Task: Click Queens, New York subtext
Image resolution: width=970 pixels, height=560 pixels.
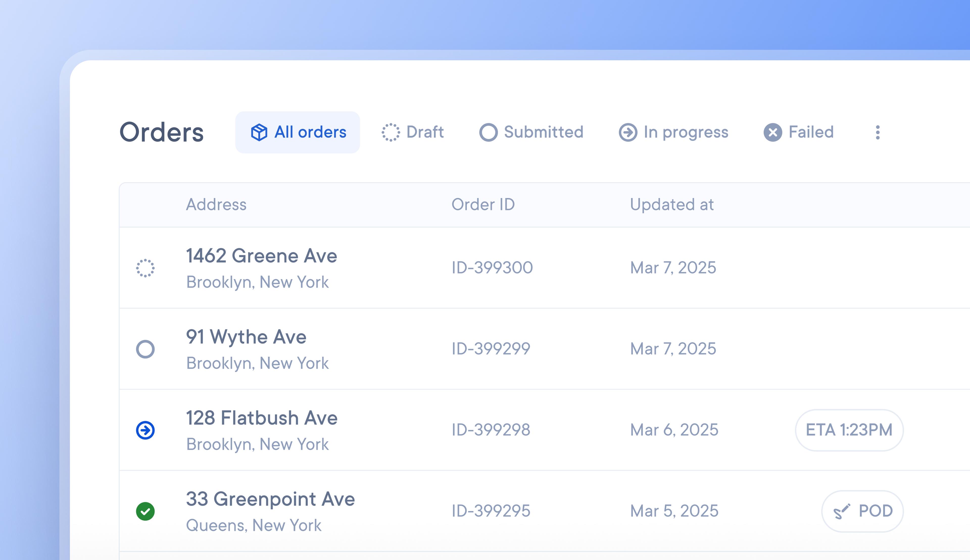Action: 254,525
